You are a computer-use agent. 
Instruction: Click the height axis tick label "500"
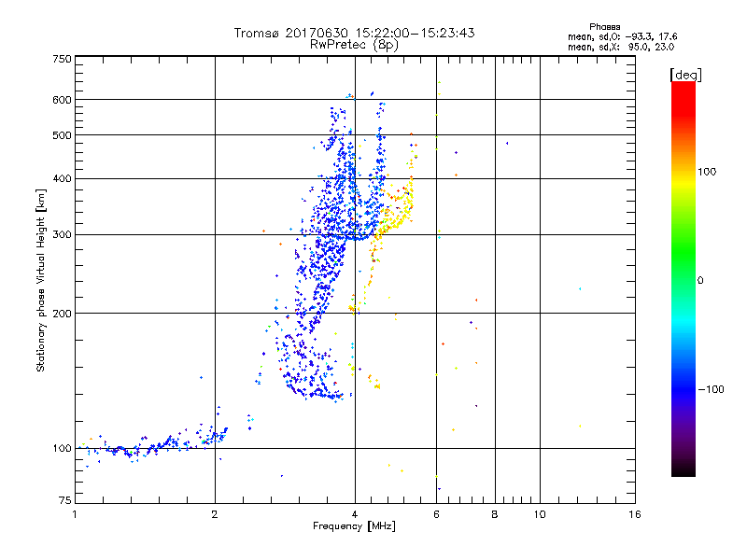(62, 135)
